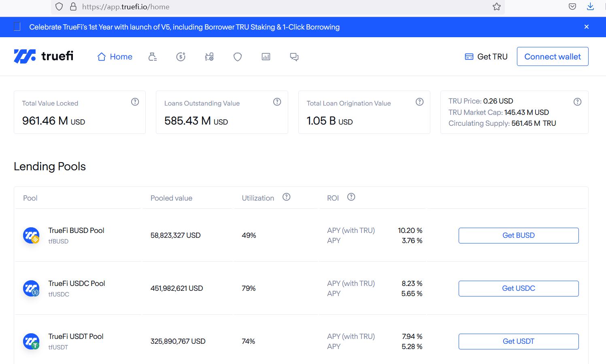Click the 74% utilization value
The width and height of the screenshot is (606, 364).
pos(248,341)
